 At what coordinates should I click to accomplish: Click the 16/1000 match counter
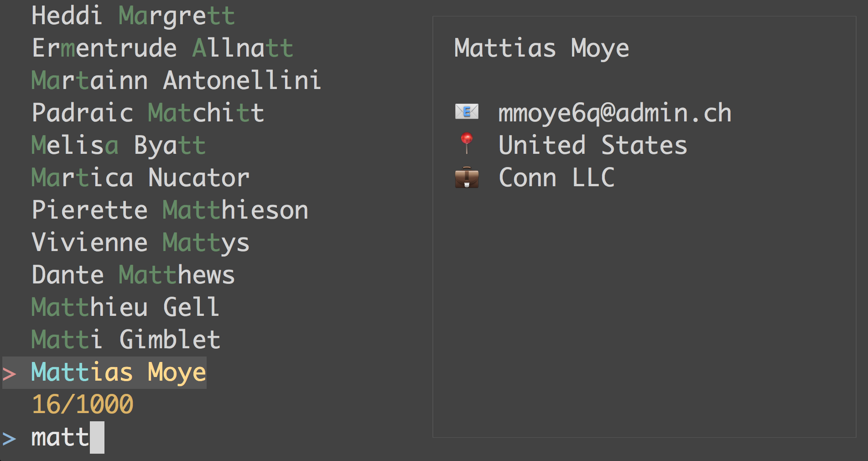pos(83,405)
